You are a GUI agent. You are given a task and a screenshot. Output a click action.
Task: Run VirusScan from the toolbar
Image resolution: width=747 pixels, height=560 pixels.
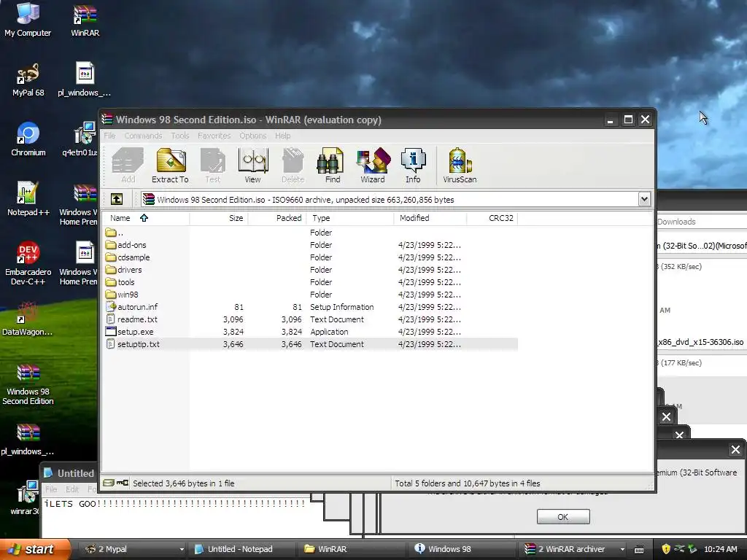460,166
